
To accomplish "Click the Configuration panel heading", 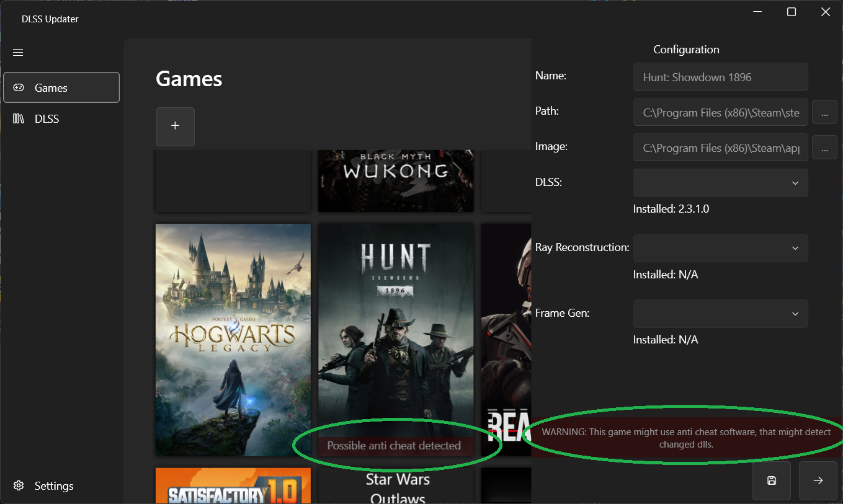I will pyautogui.click(x=686, y=50).
